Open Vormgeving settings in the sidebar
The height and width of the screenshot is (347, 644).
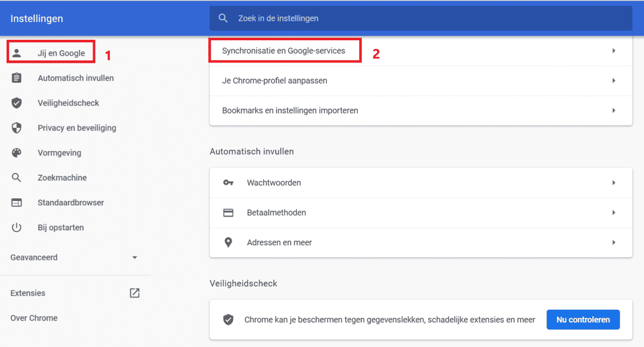(59, 153)
